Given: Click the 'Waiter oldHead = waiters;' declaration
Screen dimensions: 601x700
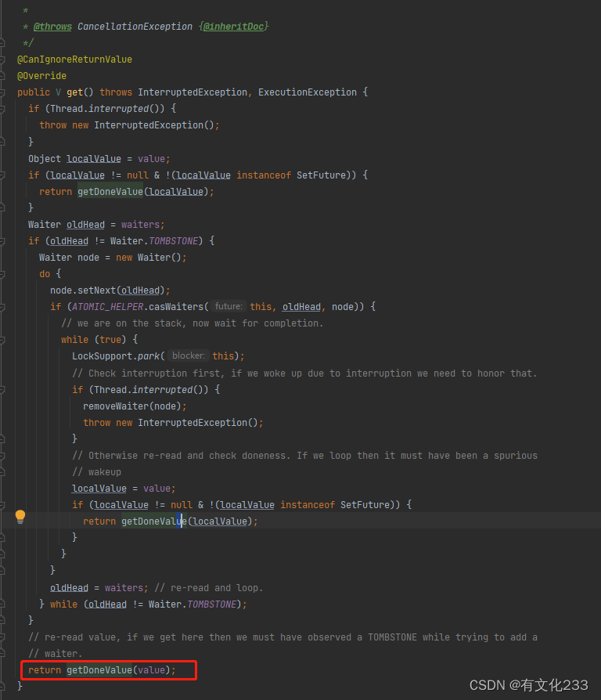Looking at the screenshot, I should (96, 225).
